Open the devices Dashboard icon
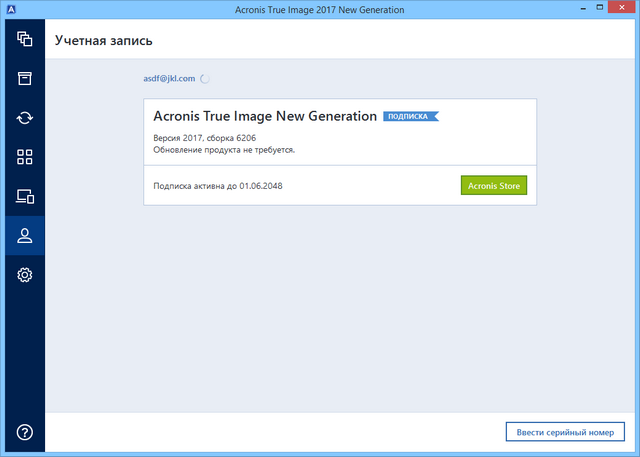The height and width of the screenshot is (457, 640). click(x=24, y=196)
